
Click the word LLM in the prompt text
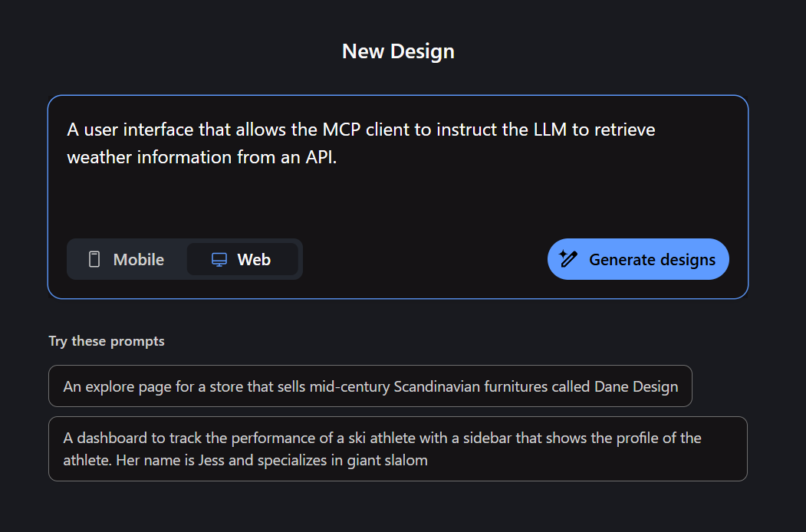pos(550,130)
